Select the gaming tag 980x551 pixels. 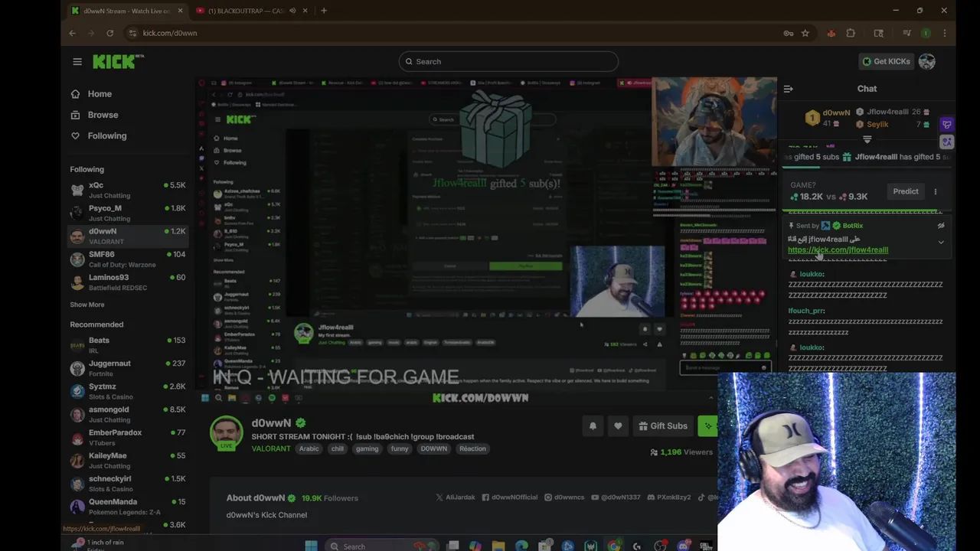(367, 448)
